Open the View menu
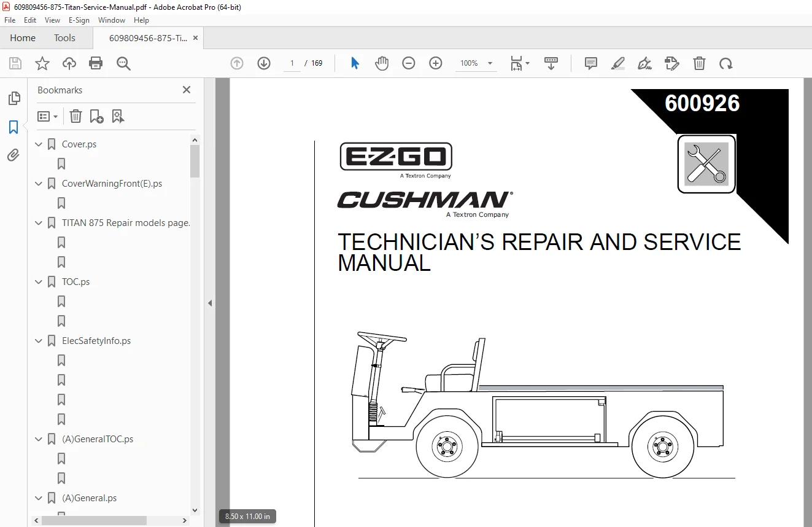The width and height of the screenshot is (812, 527). pyautogui.click(x=52, y=20)
